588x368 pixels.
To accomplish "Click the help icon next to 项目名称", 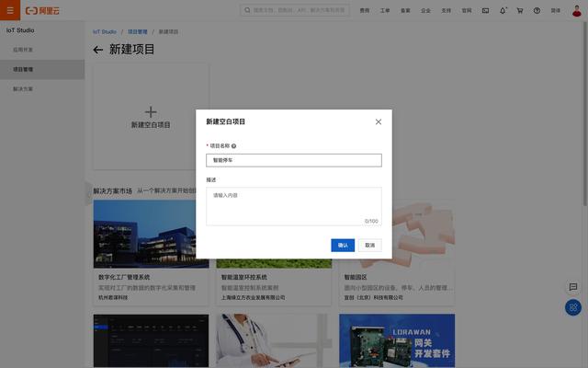I will (x=233, y=146).
